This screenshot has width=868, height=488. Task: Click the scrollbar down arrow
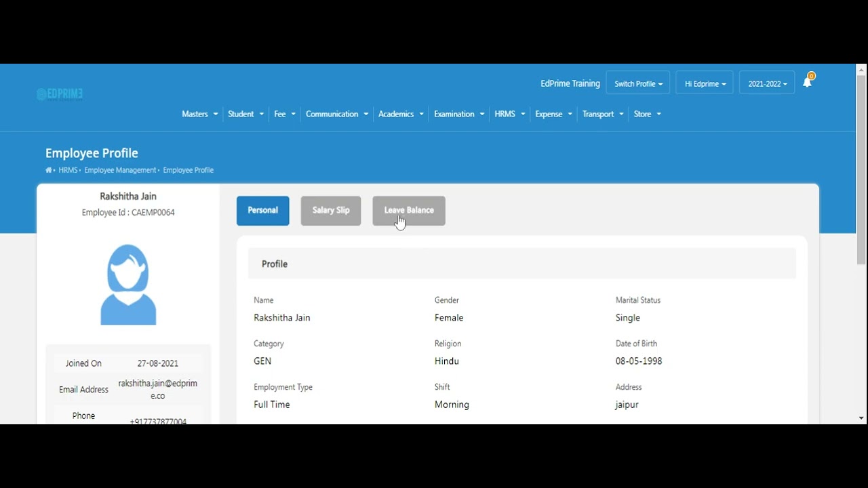coord(861,418)
